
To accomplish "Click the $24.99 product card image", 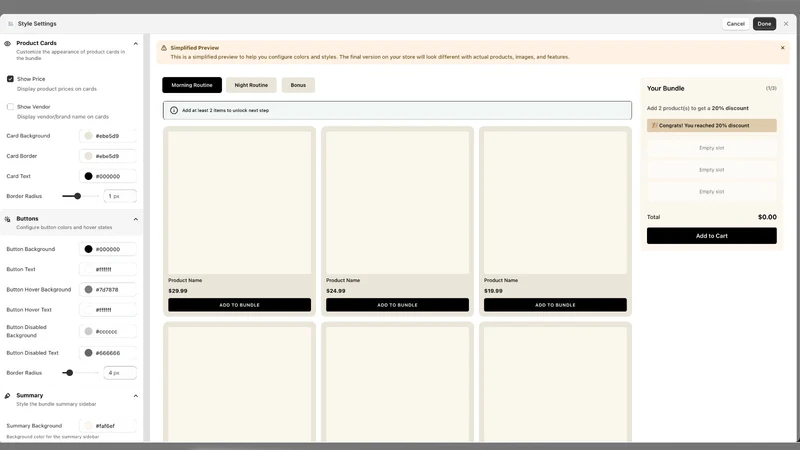I will point(397,203).
